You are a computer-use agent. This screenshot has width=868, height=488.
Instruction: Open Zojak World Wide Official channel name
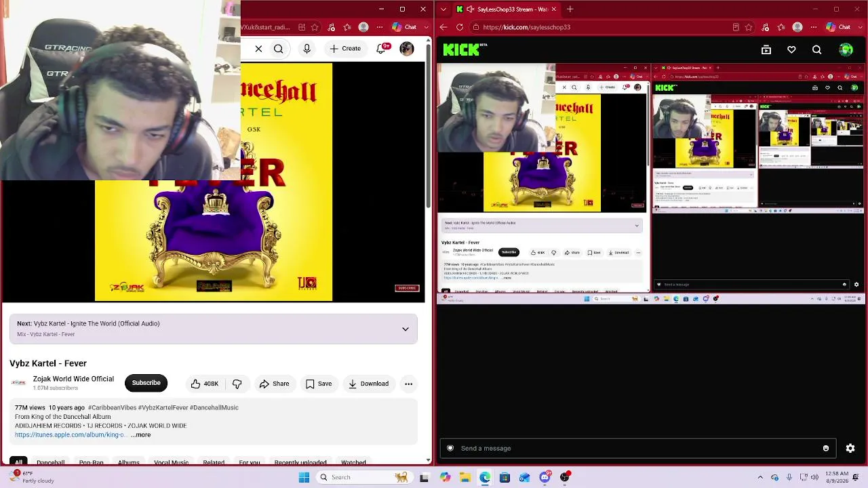point(73,379)
